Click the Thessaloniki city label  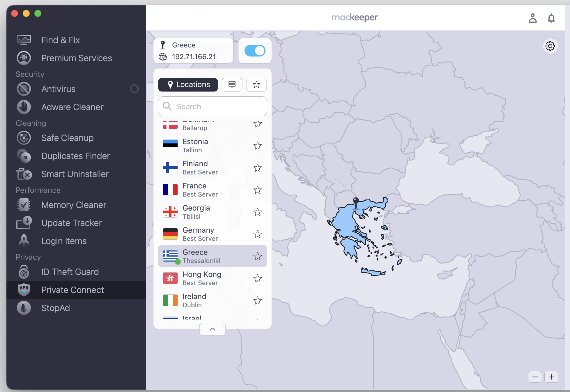pos(201,261)
